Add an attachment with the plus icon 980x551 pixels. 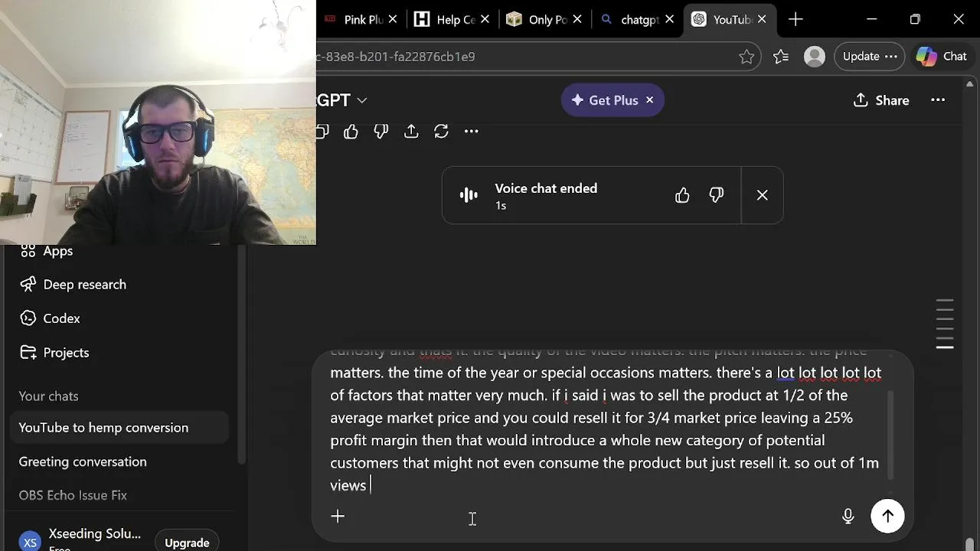tap(338, 517)
